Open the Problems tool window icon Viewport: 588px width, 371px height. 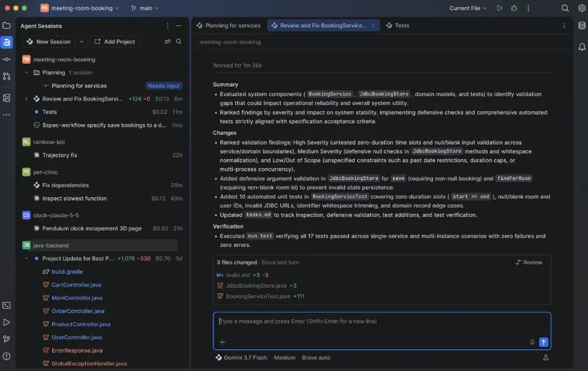click(x=6, y=356)
